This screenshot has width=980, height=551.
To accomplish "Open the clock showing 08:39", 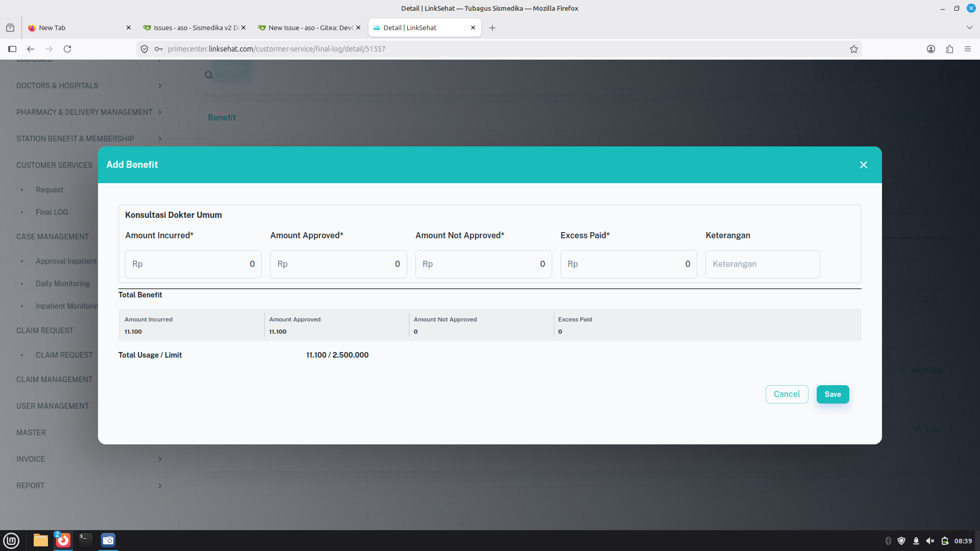I will (x=963, y=541).
